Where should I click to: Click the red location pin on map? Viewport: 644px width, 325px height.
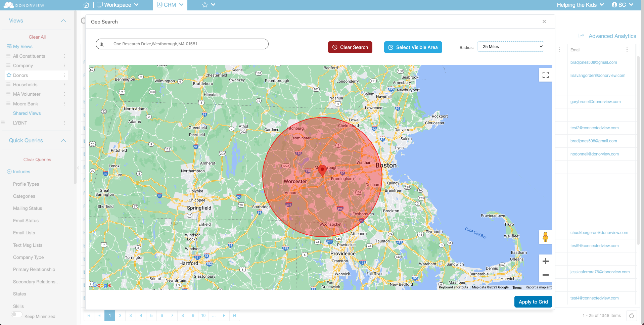tap(322, 171)
